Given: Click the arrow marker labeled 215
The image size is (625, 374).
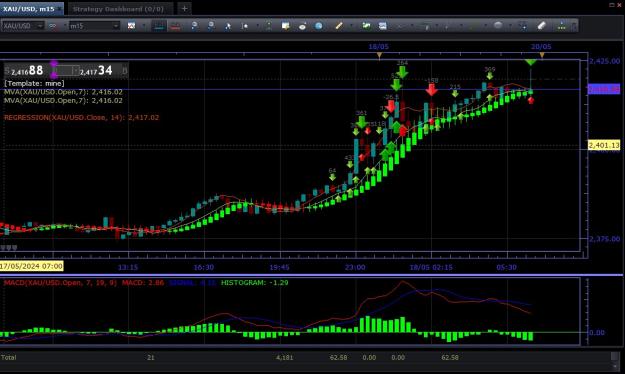Looking at the screenshot, I should (455, 93).
